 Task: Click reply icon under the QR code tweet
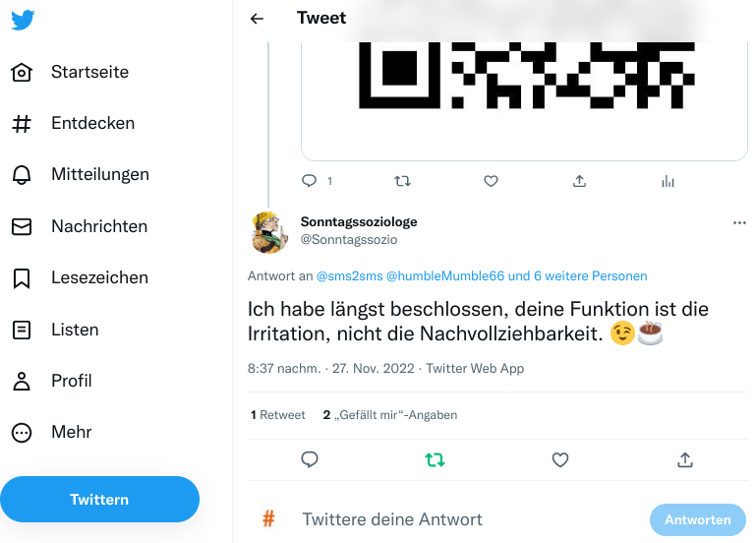click(310, 181)
